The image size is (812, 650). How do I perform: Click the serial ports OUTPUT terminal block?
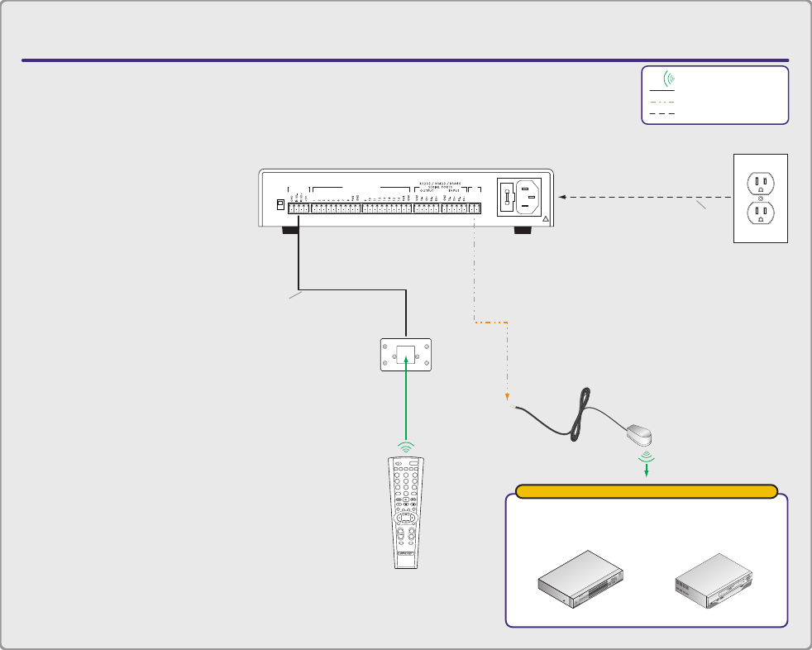pyautogui.click(x=427, y=208)
